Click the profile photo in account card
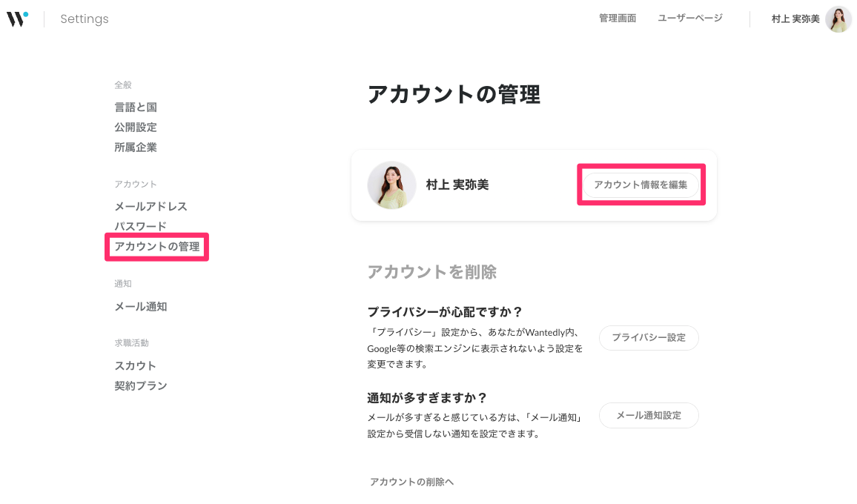The height and width of the screenshot is (504, 857). point(391,185)
